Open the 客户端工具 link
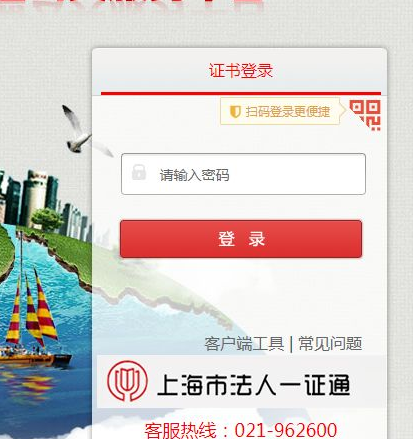The image size is (413, 439). (244, 344)
